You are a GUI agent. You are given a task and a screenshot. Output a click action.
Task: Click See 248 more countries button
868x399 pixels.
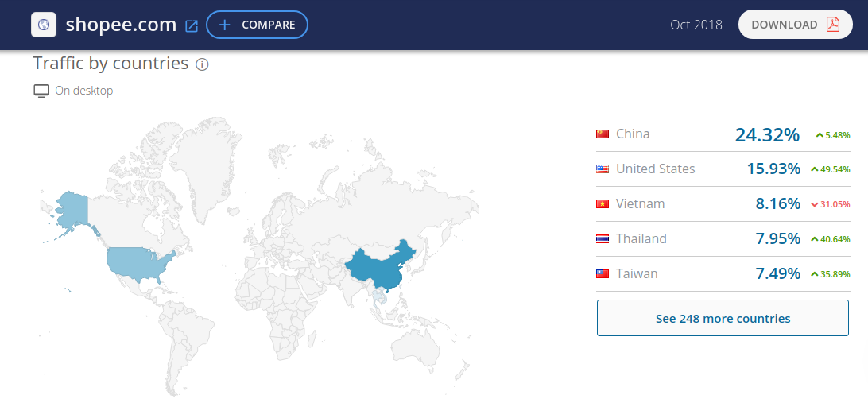click(723, 318)
